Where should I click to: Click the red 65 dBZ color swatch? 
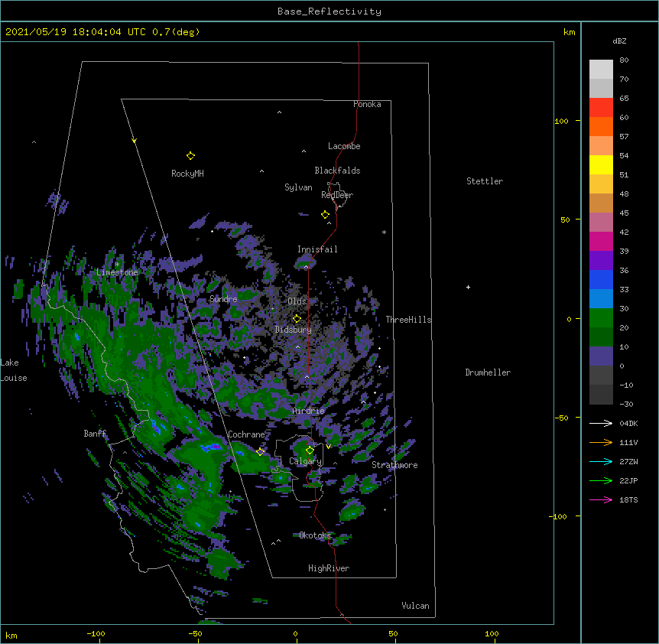tap(601, 107)
